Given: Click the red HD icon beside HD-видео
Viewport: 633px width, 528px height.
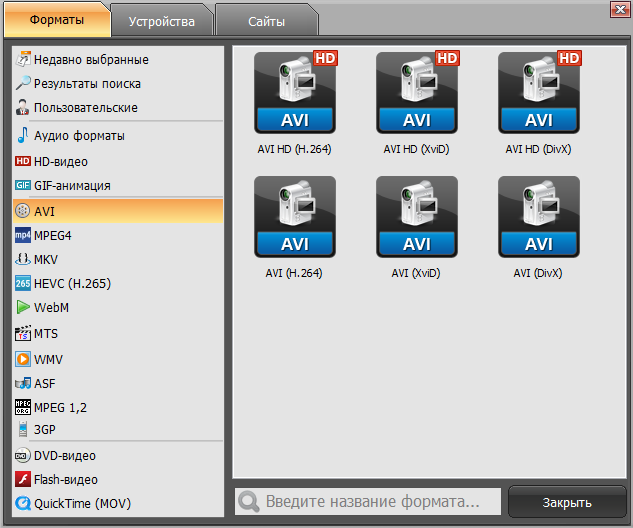Looking at the screenshot, I should 23,161.
